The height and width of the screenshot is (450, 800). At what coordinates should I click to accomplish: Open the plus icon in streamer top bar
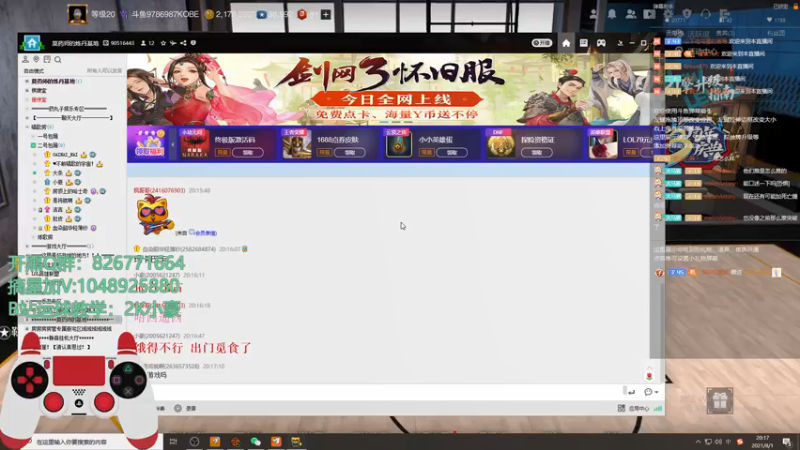tap(326, 14)
